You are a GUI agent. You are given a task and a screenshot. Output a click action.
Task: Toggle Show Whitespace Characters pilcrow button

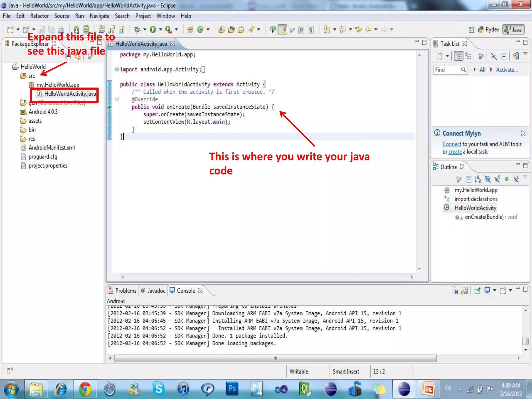(311, 30)
